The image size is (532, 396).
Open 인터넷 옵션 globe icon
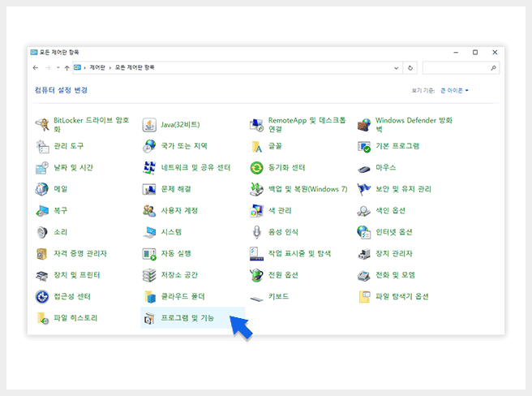click(x=364, y=232)
